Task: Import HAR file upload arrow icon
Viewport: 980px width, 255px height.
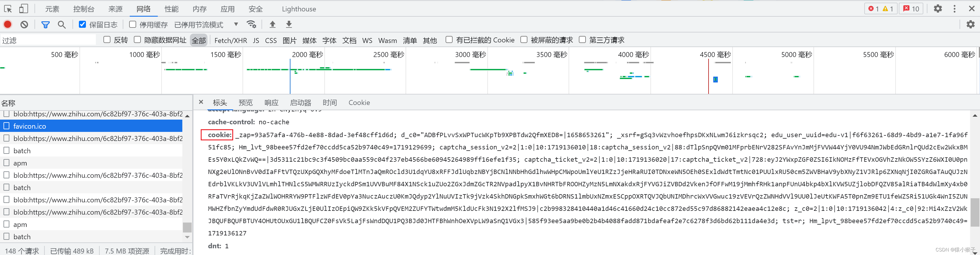Action: [x=272, y=24]
